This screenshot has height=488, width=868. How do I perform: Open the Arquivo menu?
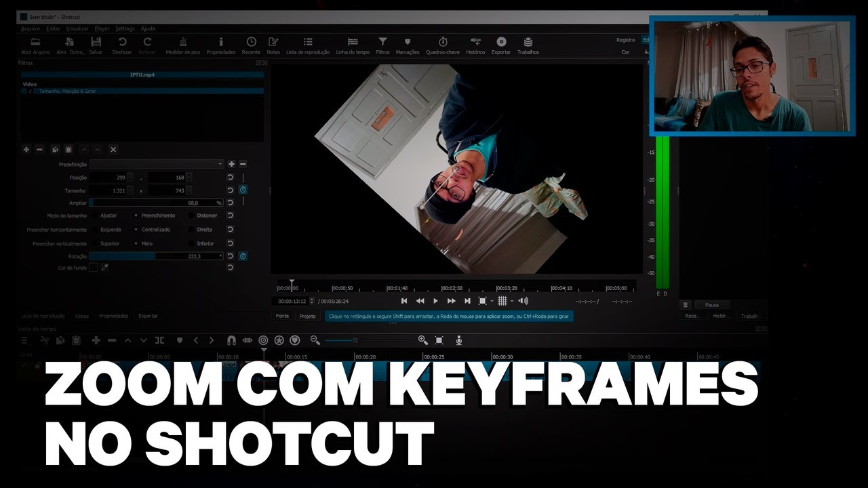click(x=30, y=28)
